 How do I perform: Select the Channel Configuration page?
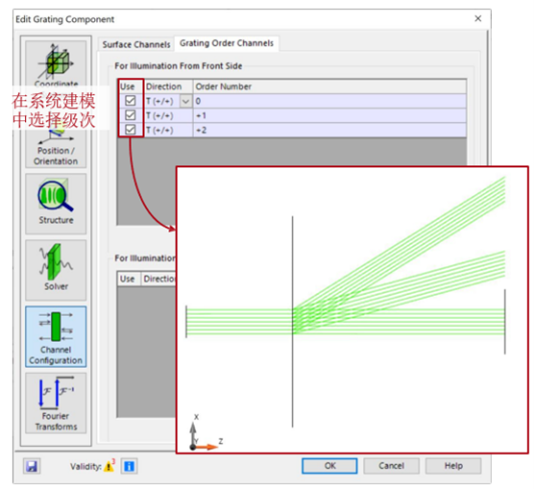[x=56, y=336]
